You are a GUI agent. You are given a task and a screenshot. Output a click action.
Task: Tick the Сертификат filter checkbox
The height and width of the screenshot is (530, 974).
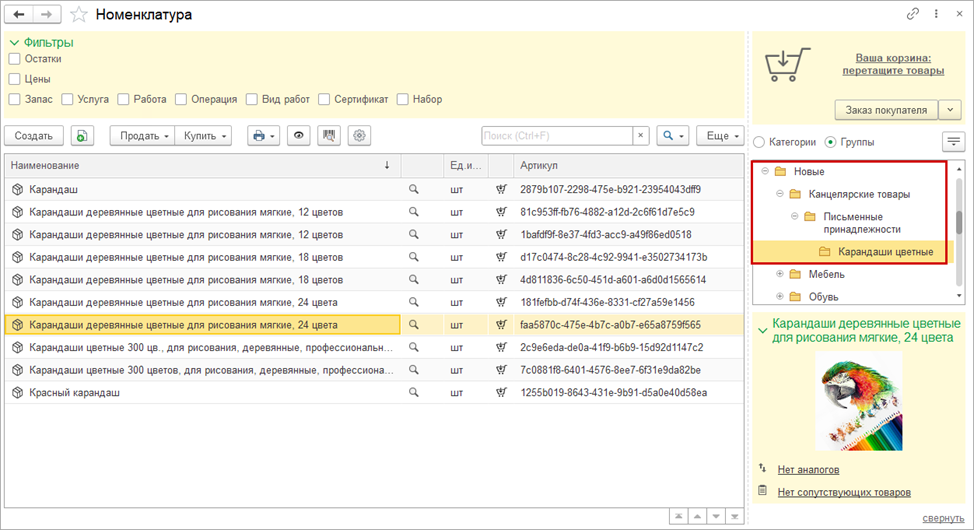point(325,99)
